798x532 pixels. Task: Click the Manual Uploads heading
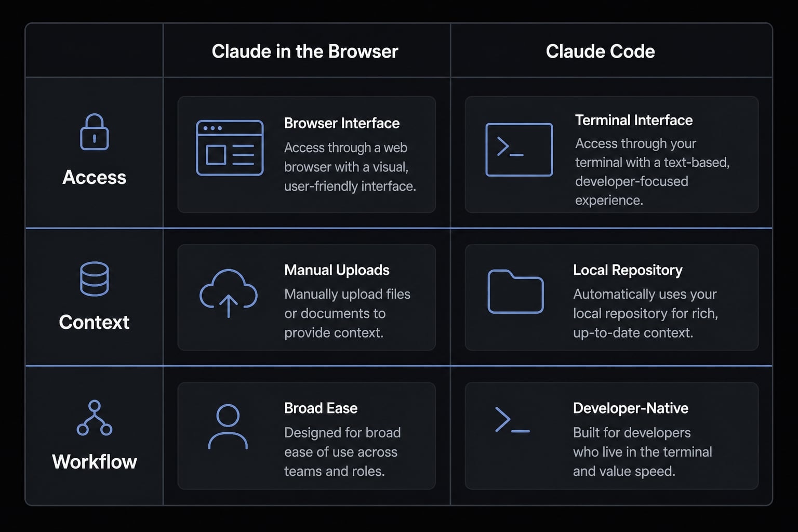337,270
